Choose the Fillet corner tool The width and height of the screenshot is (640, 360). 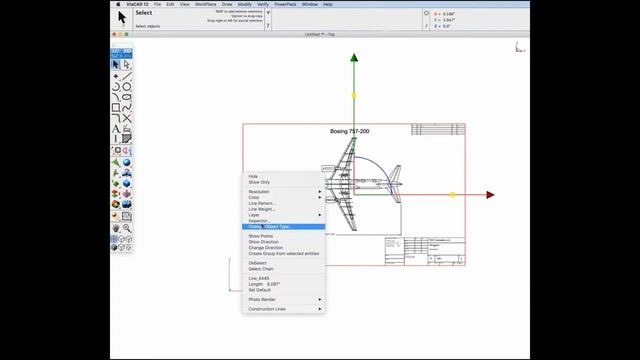click(116, 118)
